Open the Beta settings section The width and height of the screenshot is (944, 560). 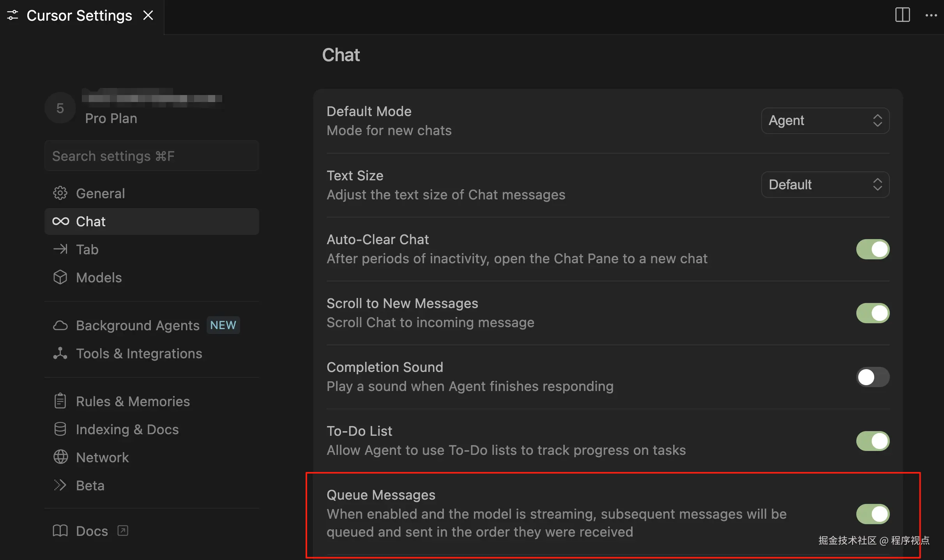(x=90, y=486)
